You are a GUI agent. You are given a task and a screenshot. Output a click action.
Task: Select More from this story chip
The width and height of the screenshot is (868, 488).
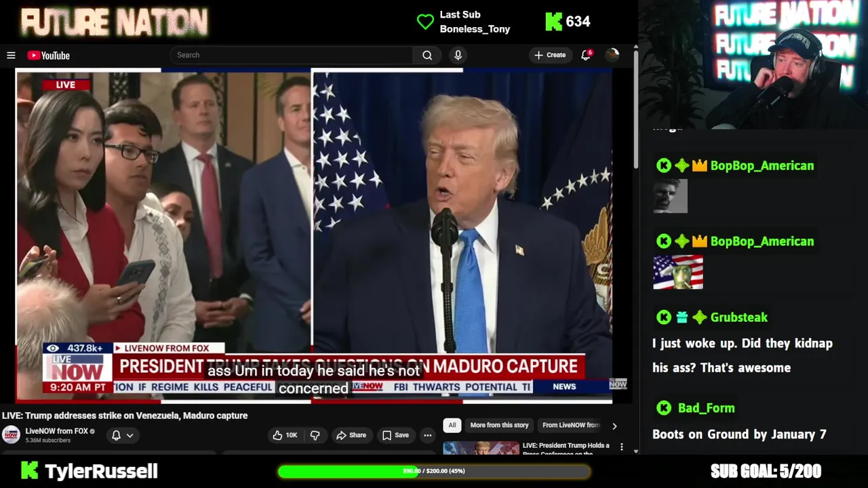point(499,425)
